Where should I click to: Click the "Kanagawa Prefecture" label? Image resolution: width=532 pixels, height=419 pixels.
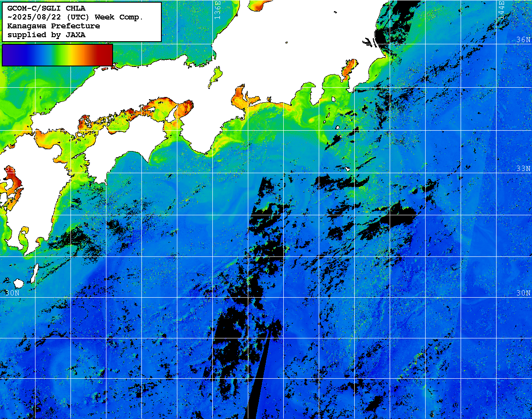click(x=54, y=26)
